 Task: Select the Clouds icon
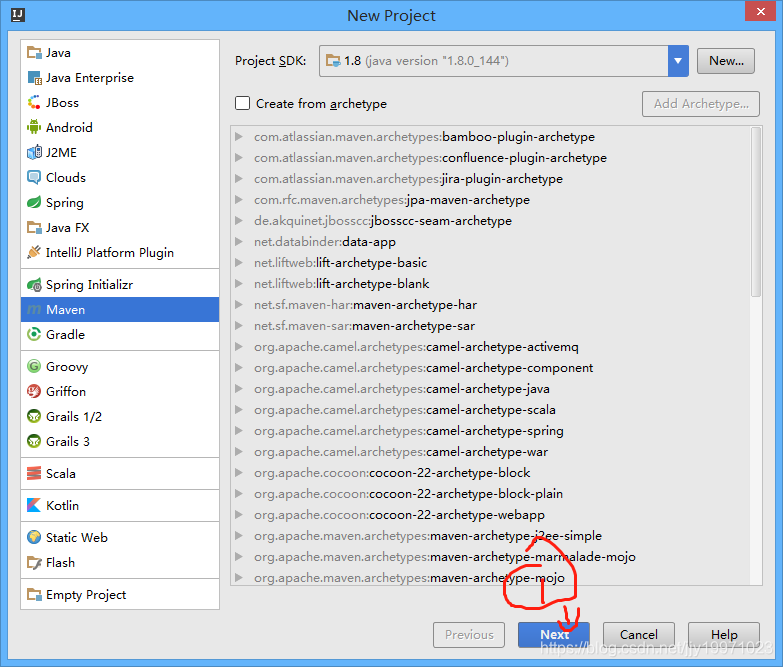34,177
